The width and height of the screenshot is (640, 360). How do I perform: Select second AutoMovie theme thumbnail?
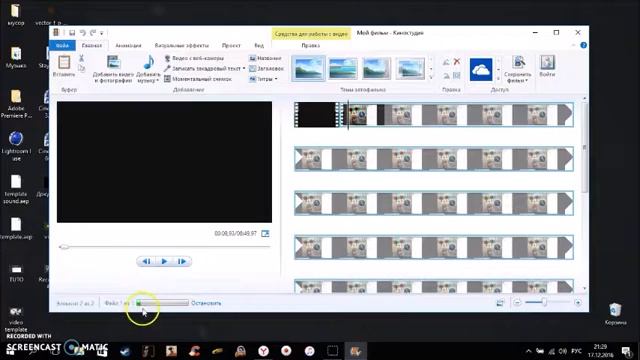[x=343, y=69]
